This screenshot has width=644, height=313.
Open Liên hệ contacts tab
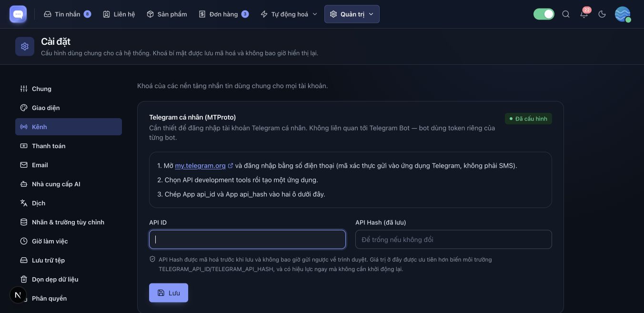pos(119,14)
